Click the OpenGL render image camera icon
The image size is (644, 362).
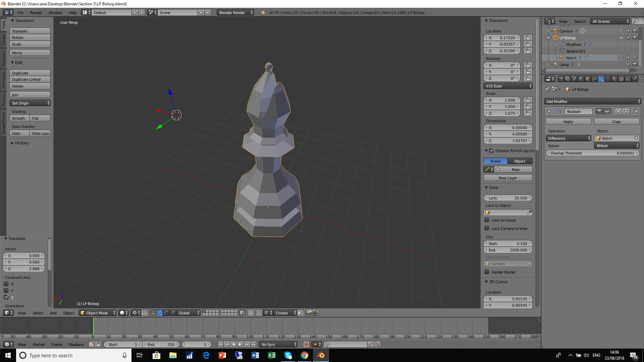pyautogui.click(x=309, y=313)
